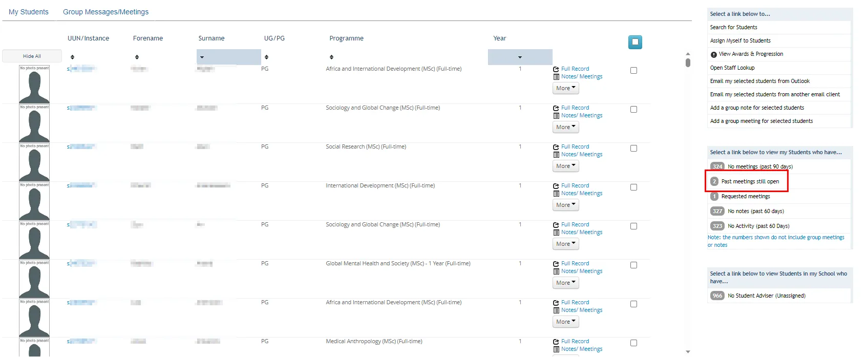Switch to Group Messages/Meetings tab
Viewport: 868px width, 357px height.
click(105, 12)
